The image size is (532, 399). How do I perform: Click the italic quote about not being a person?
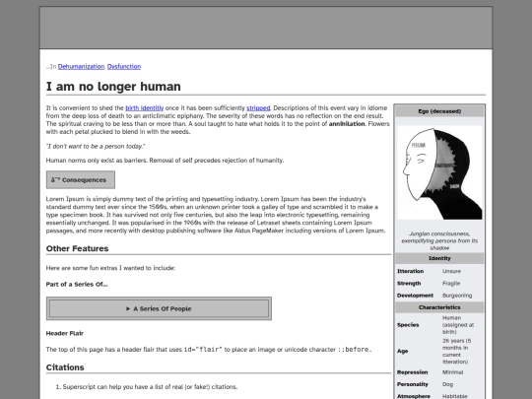pyautogui.click(x=96, y=147)
